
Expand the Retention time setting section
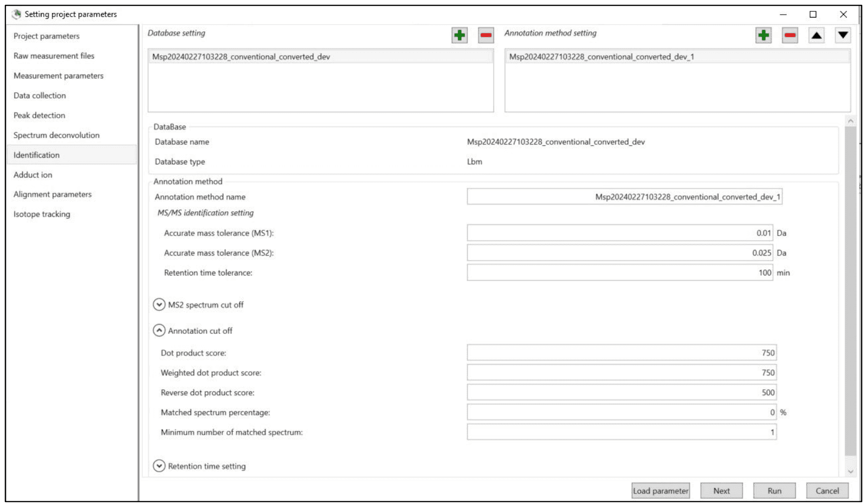(159, 466)
